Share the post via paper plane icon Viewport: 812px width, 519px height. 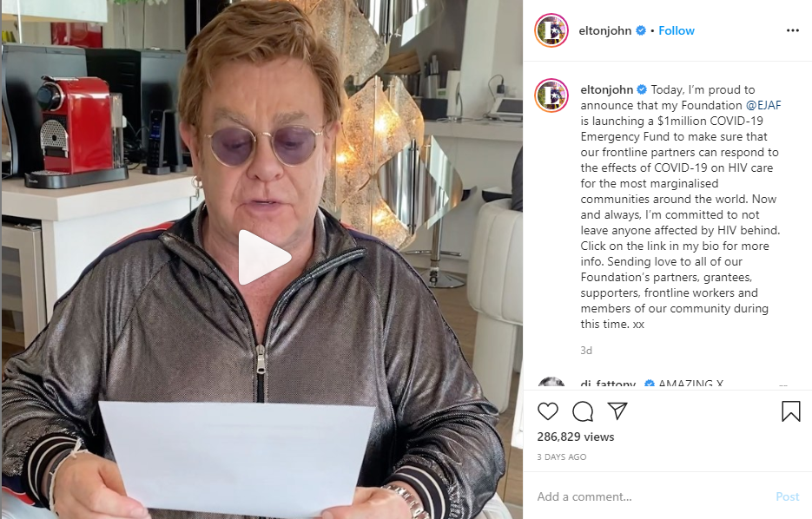[x=617, y=411]
